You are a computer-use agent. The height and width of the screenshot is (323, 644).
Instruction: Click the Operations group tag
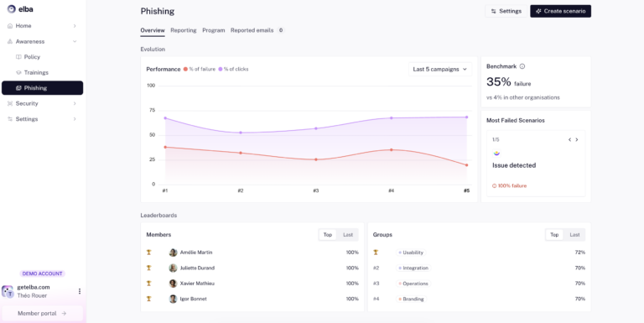click(413, 284)
